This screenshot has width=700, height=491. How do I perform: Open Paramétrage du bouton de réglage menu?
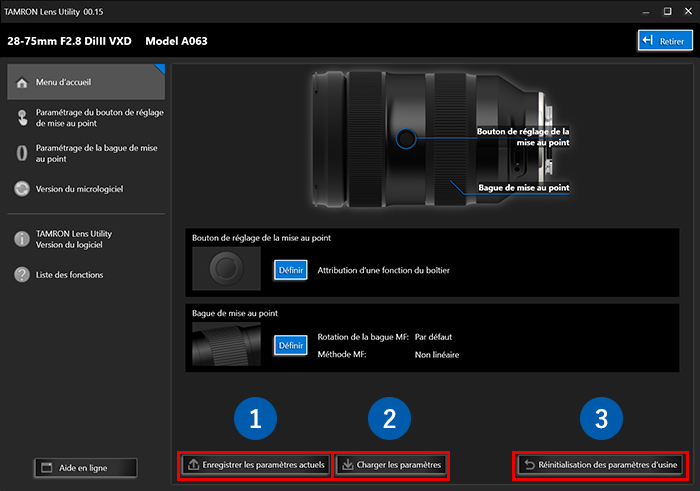86,118
